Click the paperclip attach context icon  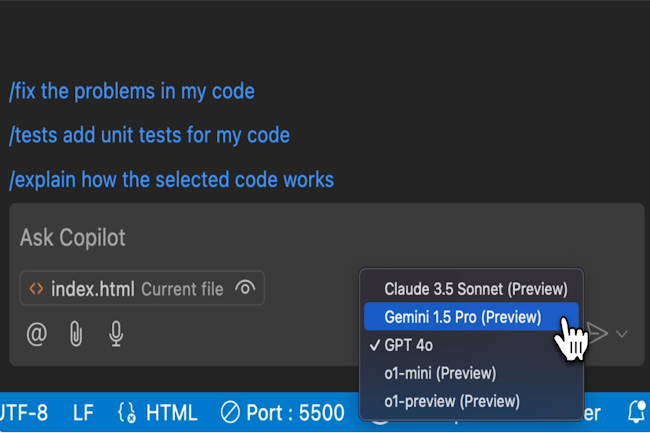(76, 334)
